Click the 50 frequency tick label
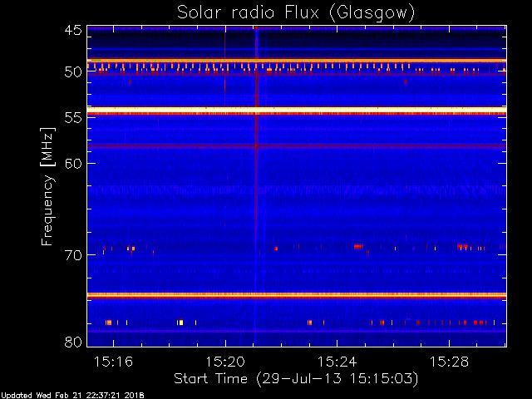Viewport: 532px width, 399px height. pos(73,72)
